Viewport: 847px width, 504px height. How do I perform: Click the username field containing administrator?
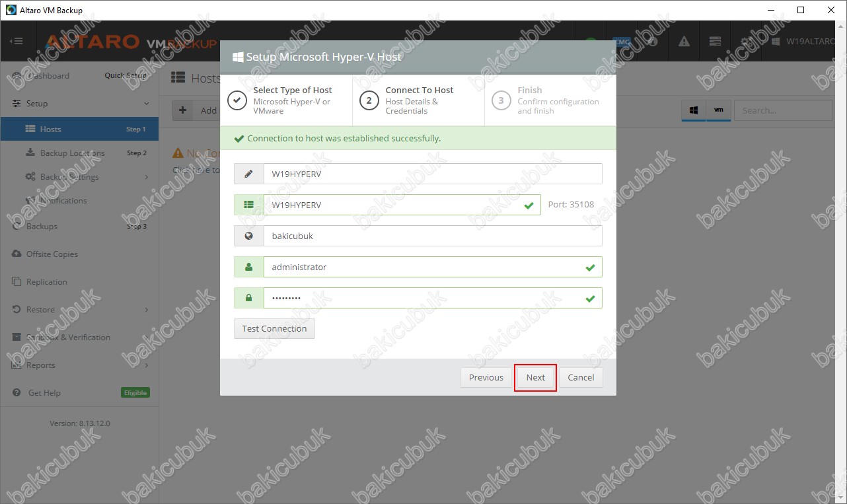click(x=433, y=267)
